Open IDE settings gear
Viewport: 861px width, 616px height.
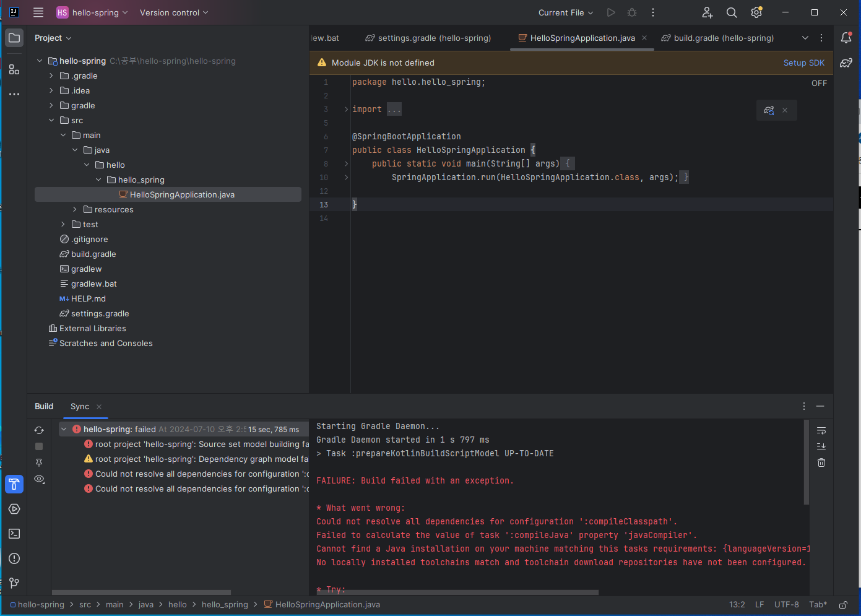coord(756,12)
